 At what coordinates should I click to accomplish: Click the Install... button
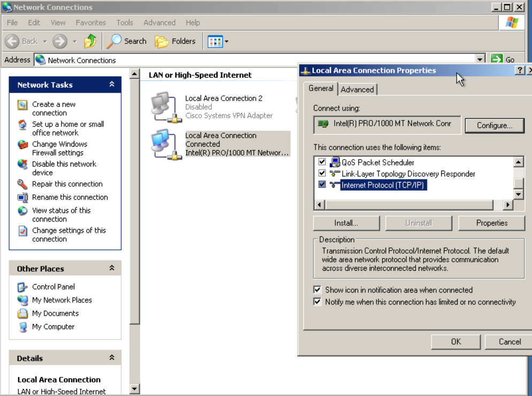point(346,223)
